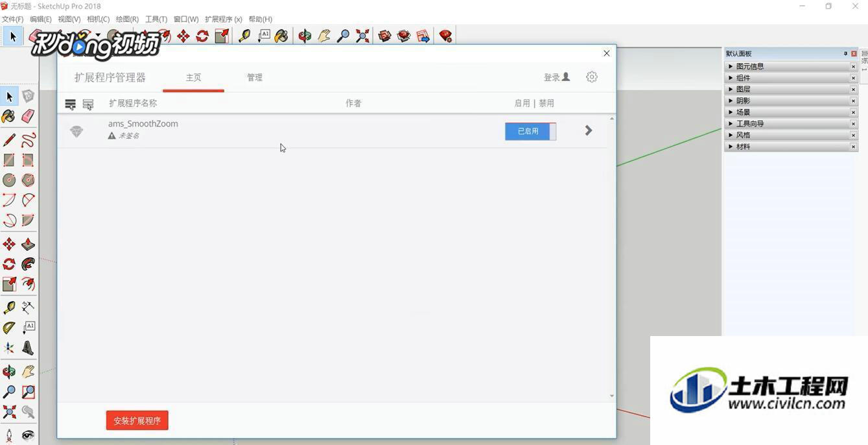868x445 pixels.
Task: Switch to the 管理 tab
Action: 255,77
